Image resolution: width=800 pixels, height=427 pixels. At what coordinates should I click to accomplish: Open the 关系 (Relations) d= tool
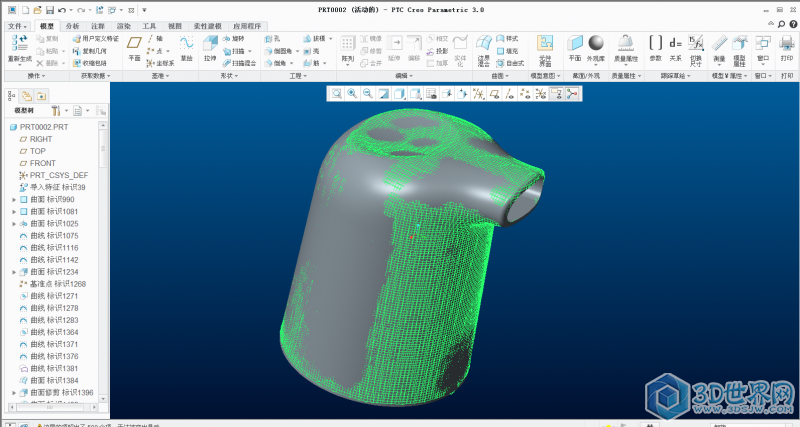pos(676,48)
